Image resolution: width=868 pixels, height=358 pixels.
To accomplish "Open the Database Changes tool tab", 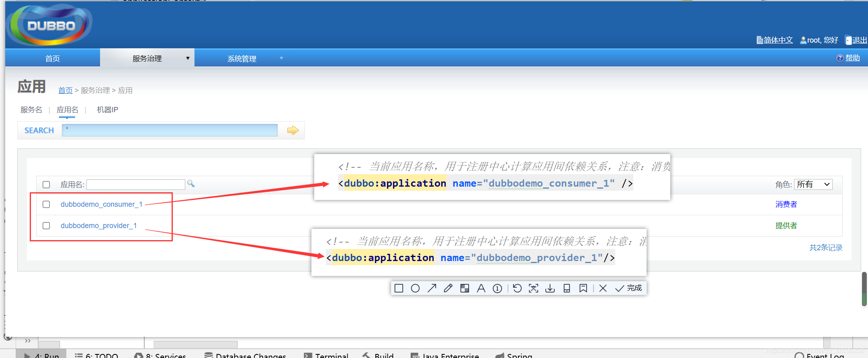I will point(246,355).
